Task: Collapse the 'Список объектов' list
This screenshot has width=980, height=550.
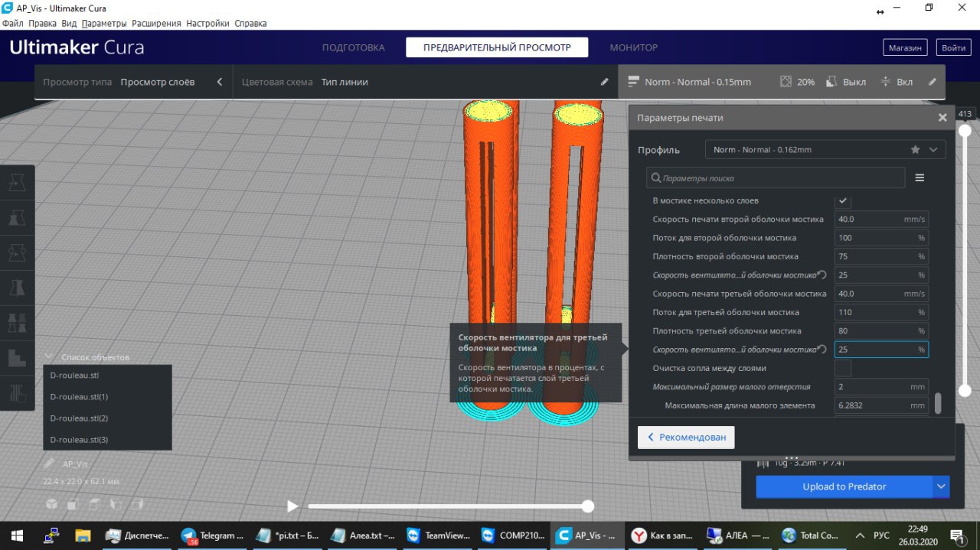Action: tap(49, 356)
